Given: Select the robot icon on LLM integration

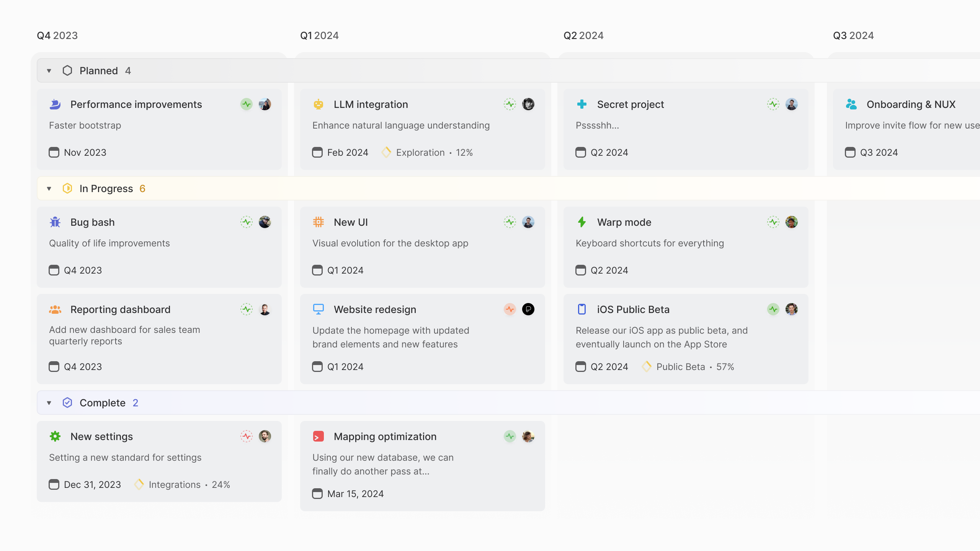Looking at the screenshot, I should (x=318, y=104).
